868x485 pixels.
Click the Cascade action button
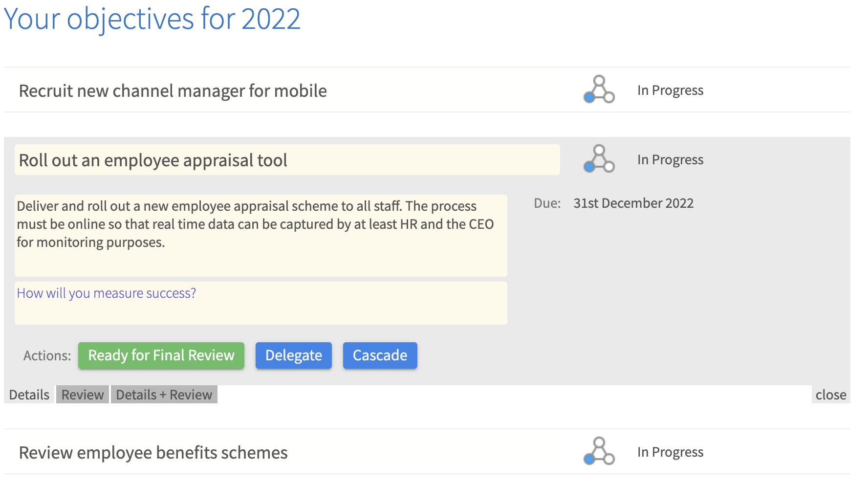coord(380,355)
